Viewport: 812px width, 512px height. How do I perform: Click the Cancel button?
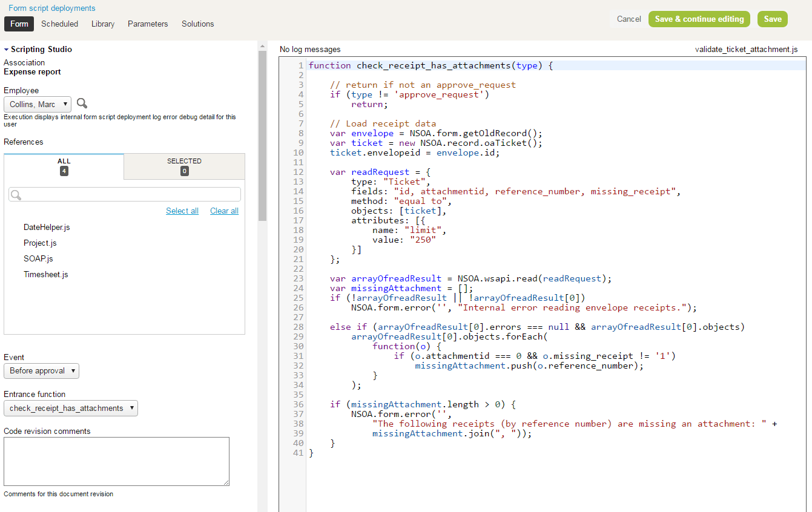(x=629, y=19)
